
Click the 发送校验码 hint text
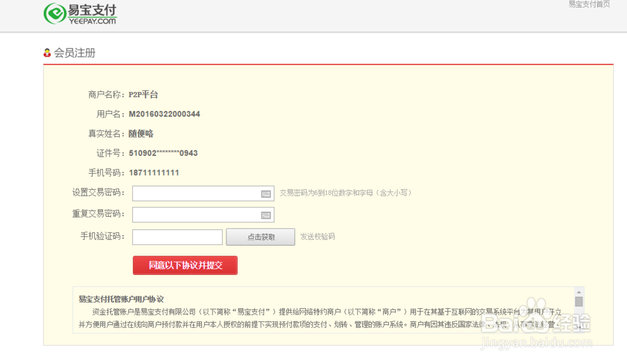tap(317, 237)
